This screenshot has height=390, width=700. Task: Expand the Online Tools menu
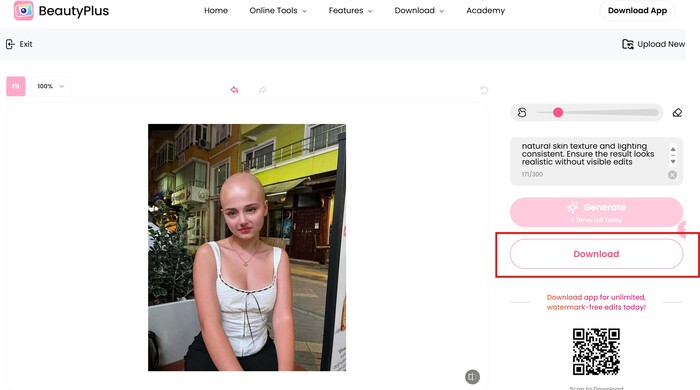[x=278, y=10]
